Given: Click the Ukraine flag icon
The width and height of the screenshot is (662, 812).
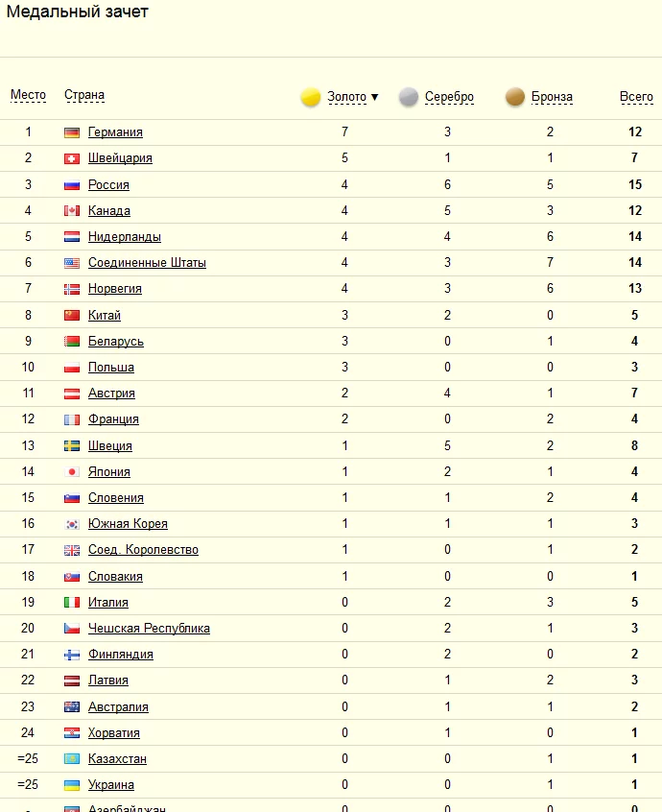Looking at the screenshot, I should pyautogui.click(x=72, y=785).
